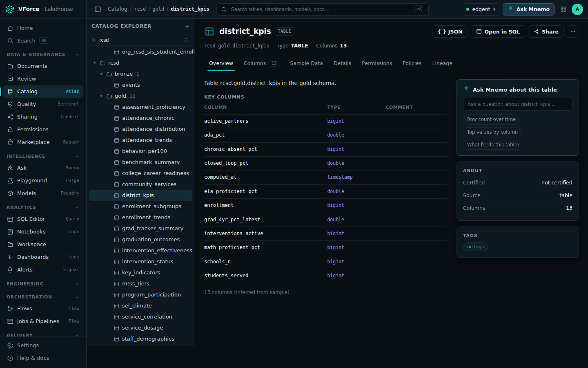Viewport: 588px width, 368px height.
Task: Open Marketplace Bazaar page
Action: click(x=43, y=142)
